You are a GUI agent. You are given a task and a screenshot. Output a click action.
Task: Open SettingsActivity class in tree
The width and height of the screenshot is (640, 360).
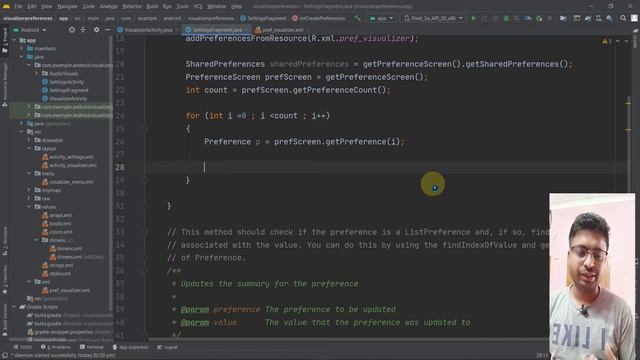coord(65,82)
